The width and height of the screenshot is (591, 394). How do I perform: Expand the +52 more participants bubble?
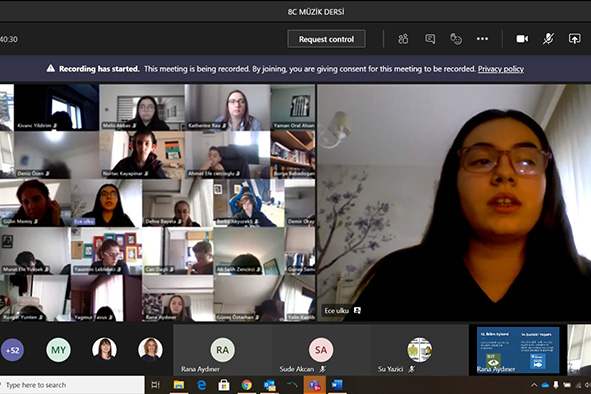(12, 350)
